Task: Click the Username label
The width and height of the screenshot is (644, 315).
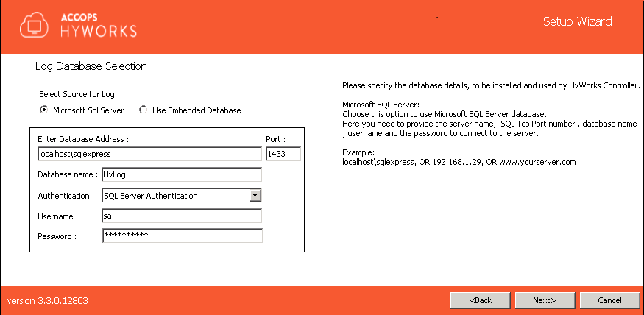Action: coord(57,216)
